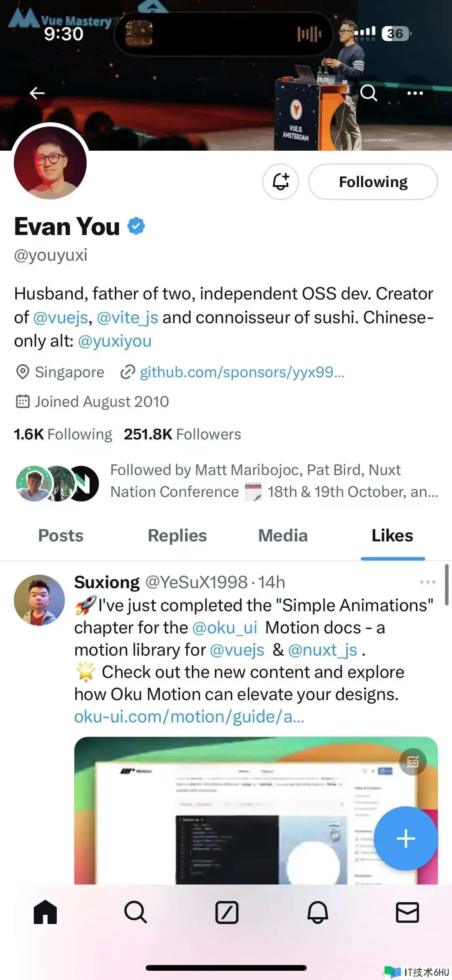View the 251.8K Followers list
This screenshot has height=980, width=452.
182,434
